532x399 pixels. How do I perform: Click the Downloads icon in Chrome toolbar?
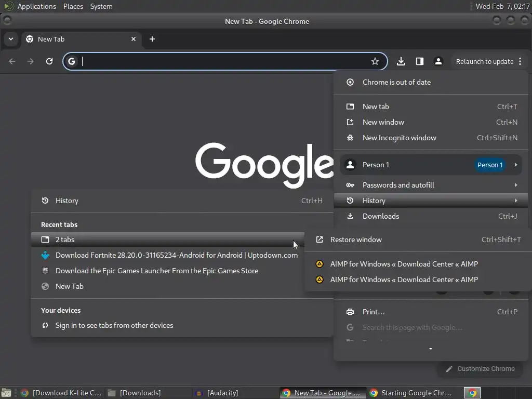pyautogui.click(x=401, y=61)
